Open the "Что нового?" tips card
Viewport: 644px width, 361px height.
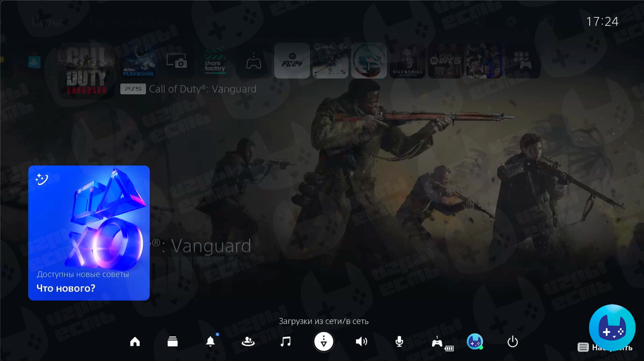pyautogui.click(x=89, y=233)
